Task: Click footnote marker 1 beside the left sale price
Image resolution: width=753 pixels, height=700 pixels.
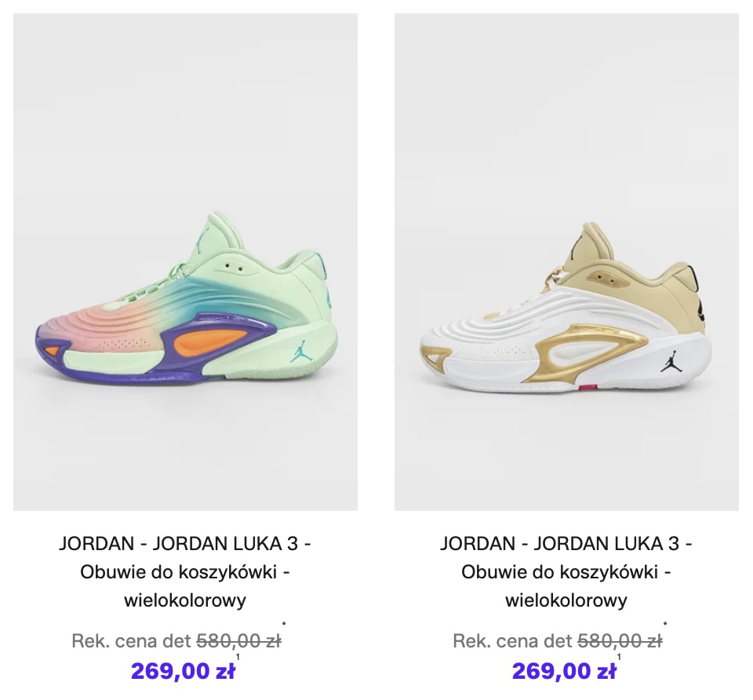Action: (238, 657)
